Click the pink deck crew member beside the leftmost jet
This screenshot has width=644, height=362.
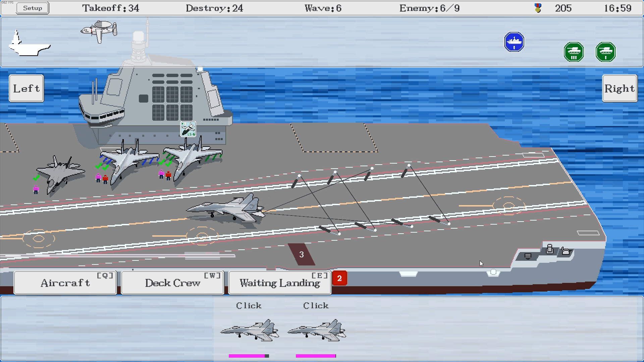tap(36, 190)
